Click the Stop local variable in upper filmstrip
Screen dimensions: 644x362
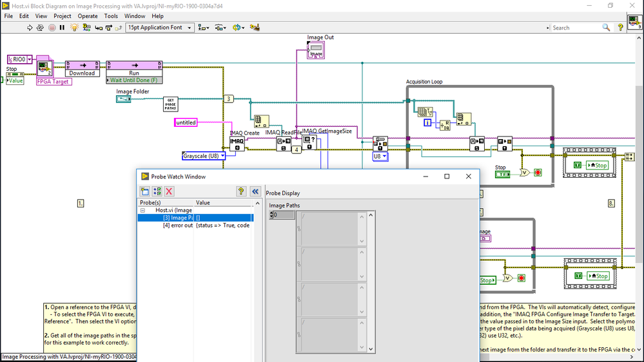(x=597, y=166)
